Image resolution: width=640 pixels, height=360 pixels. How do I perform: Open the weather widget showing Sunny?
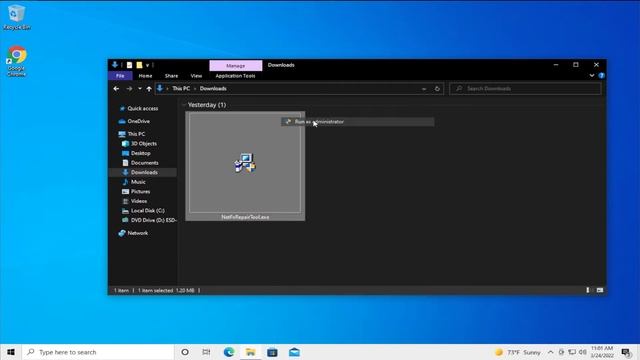click(x=518, y=352)
